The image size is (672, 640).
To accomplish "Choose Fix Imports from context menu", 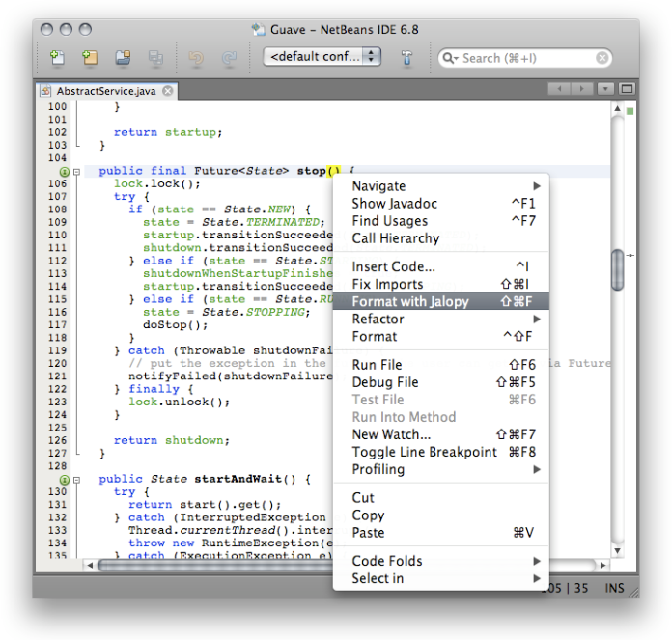I will click(441, 284).
